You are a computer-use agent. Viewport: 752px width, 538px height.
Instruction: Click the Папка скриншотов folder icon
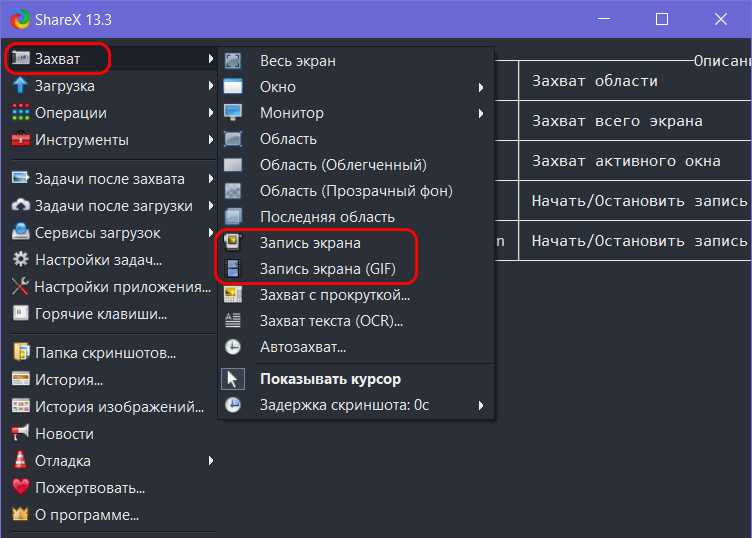[x=21, y=352]
